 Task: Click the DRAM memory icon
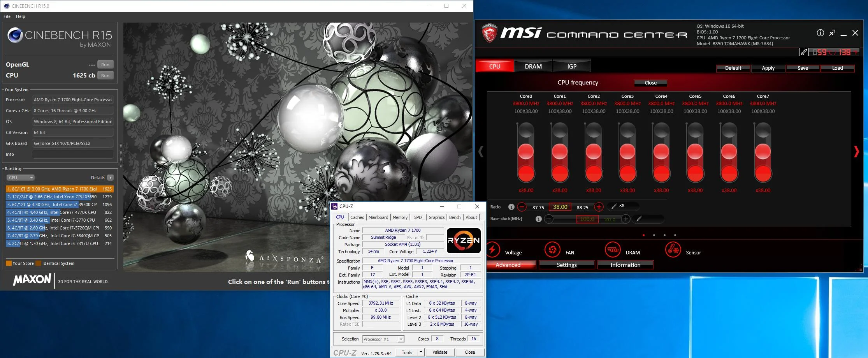613,250
